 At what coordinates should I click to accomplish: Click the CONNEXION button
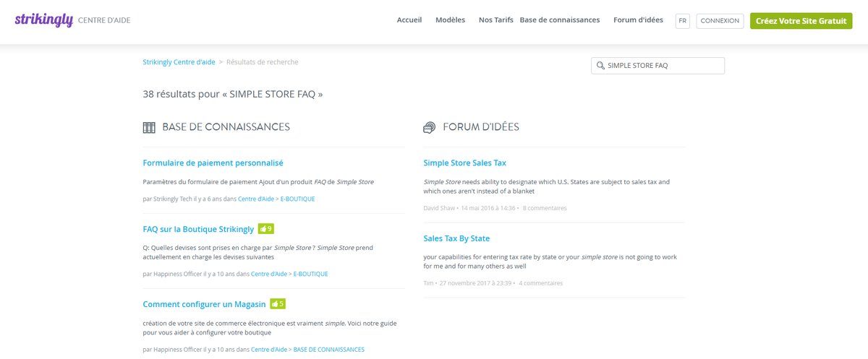click(720, 21)
